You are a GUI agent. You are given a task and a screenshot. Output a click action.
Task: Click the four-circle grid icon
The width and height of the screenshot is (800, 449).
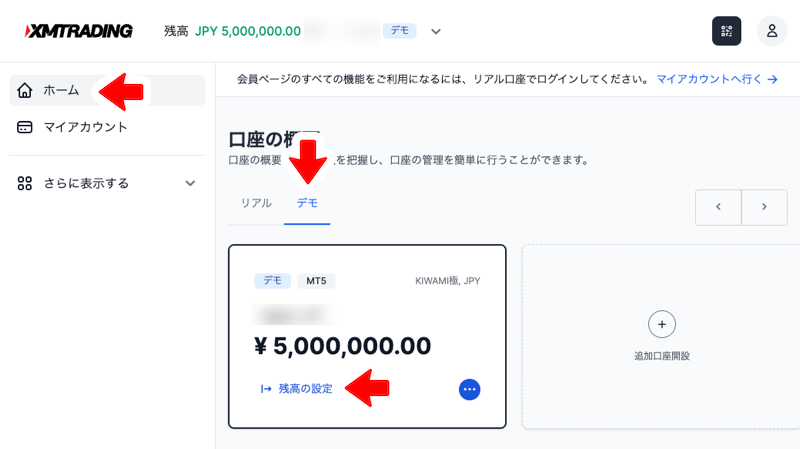[x=24, y=183]
